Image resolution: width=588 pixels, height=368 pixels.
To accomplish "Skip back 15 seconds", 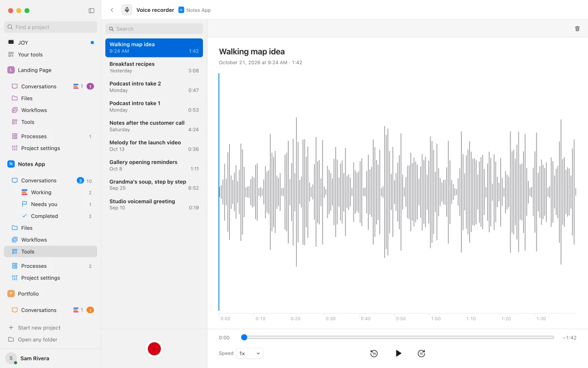I will point(374,353).
